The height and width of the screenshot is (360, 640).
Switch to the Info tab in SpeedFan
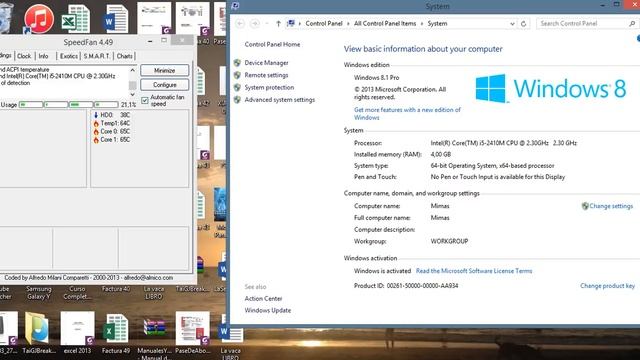[43, 56]
